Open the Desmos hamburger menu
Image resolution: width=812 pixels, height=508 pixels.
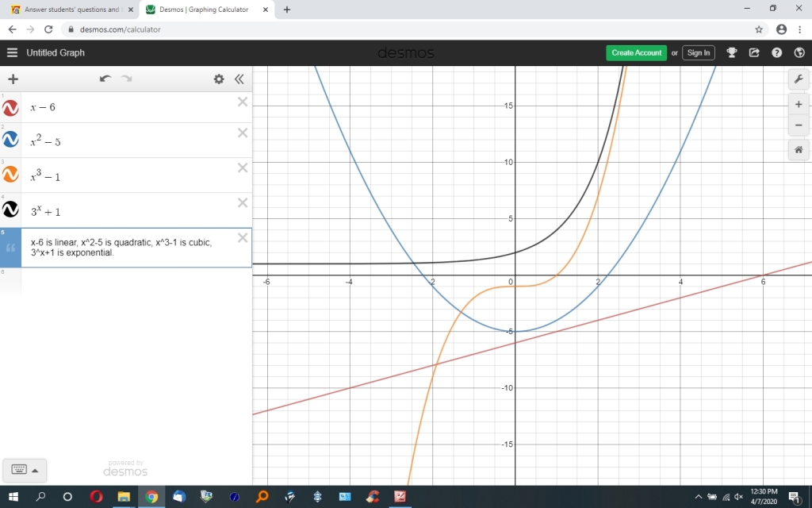12,52
